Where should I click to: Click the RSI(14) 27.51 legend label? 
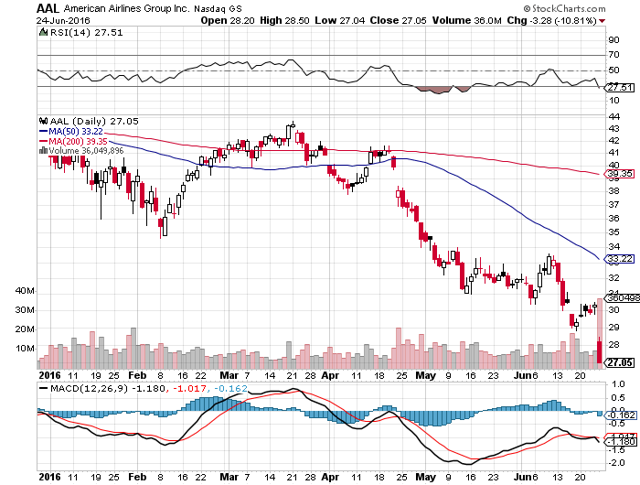[x=86, y=32]
